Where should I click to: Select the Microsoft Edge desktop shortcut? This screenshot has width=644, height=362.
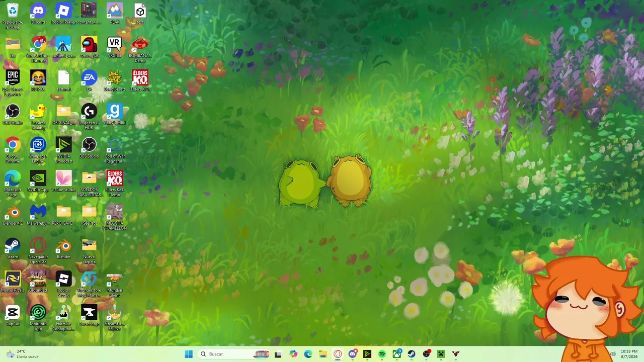tap(13, 184)
